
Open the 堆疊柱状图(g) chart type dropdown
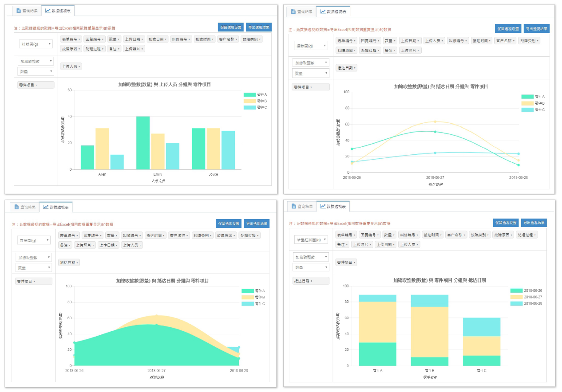(x=311, y=240)
